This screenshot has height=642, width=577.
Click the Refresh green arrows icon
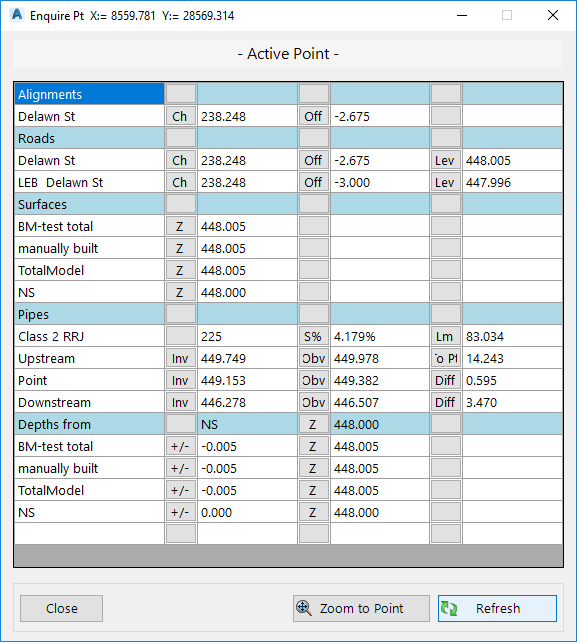449,608
